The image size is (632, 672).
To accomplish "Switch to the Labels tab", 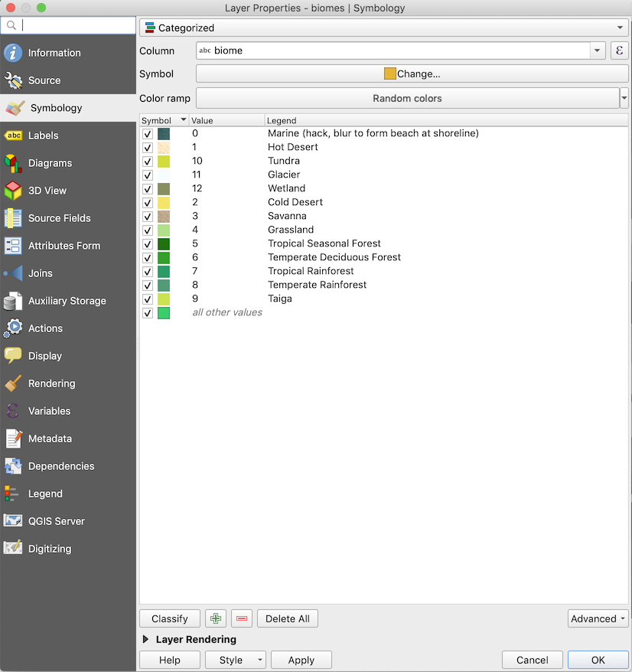I will point(43,135).
